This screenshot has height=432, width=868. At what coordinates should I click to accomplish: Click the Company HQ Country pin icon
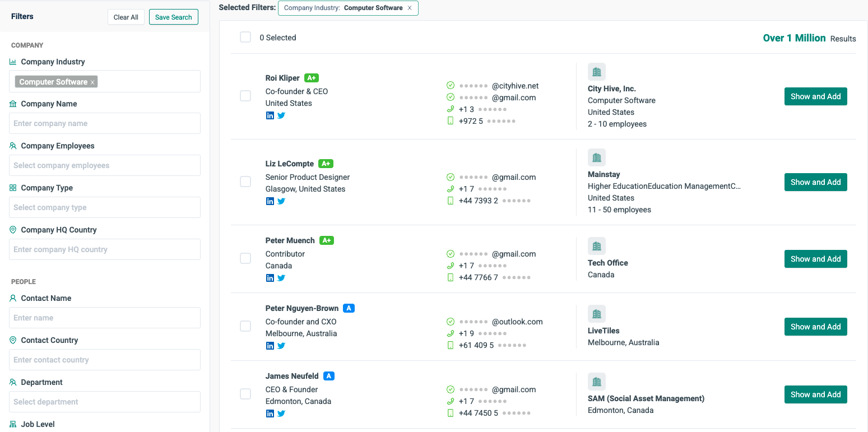[x=13, y=230]
